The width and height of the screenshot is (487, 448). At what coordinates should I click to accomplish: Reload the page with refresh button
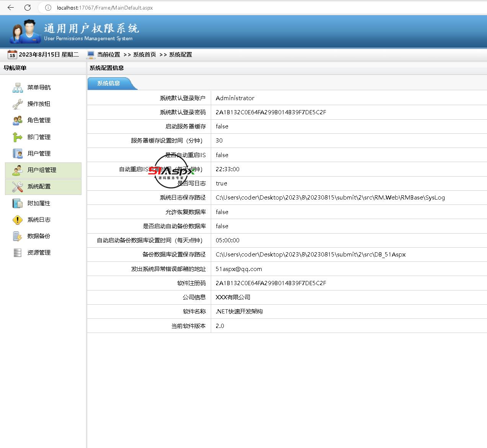pyautogui.click(x=28, y=7)
